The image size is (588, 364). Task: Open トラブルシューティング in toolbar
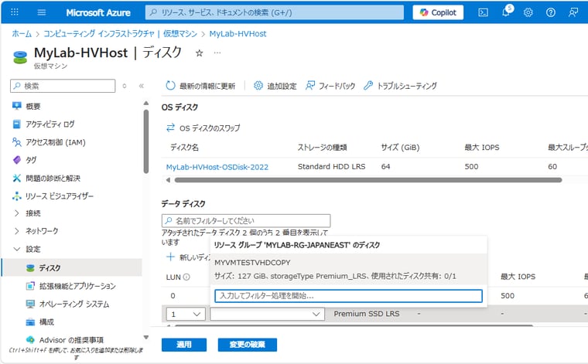pos(400,86)
